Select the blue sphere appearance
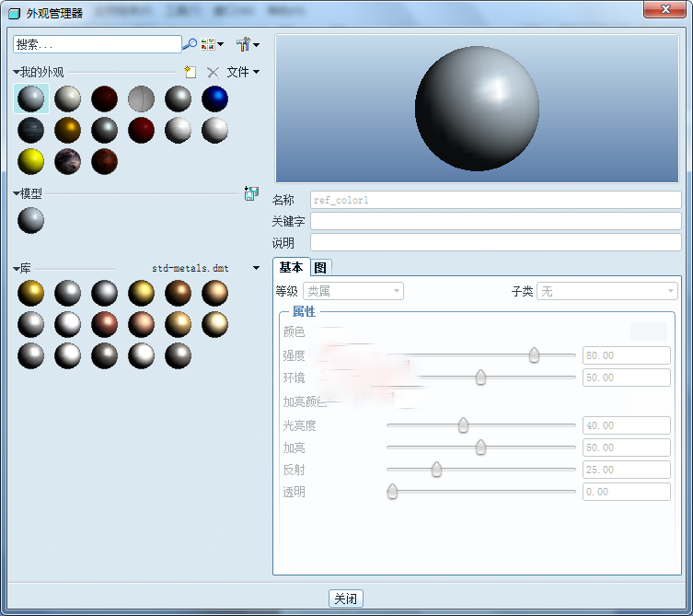Image resolution: width=693 pixels, height=616 pixels. click(x=214, y=99)
